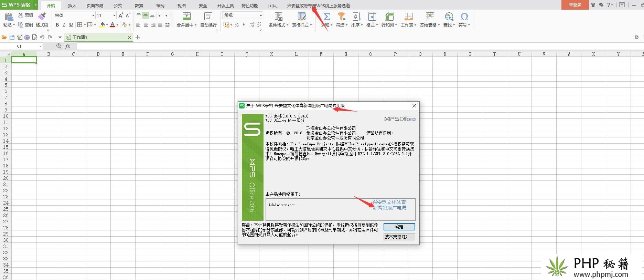
Task: Click the Sort (排序) icon
Action: (356, 17)
